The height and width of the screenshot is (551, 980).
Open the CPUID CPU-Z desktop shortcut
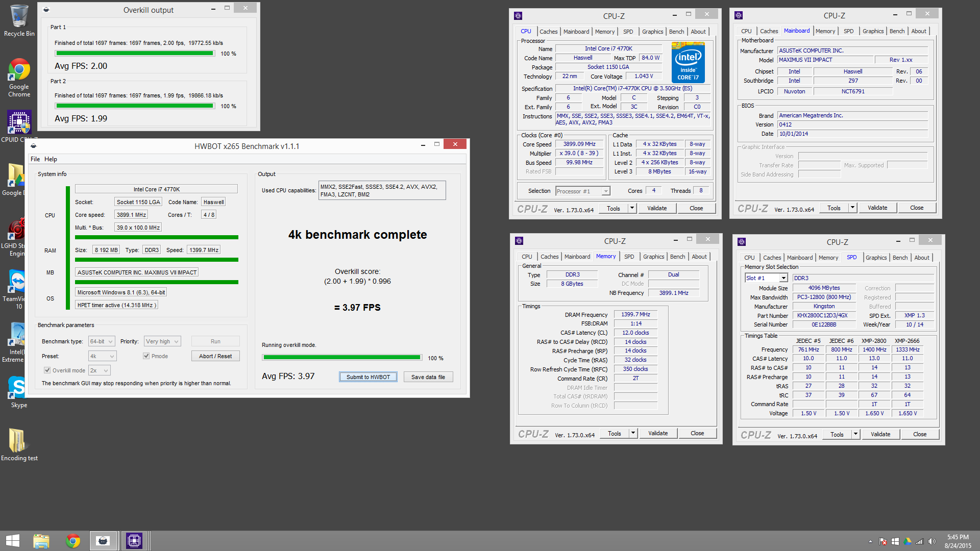[x=19, y=127]
